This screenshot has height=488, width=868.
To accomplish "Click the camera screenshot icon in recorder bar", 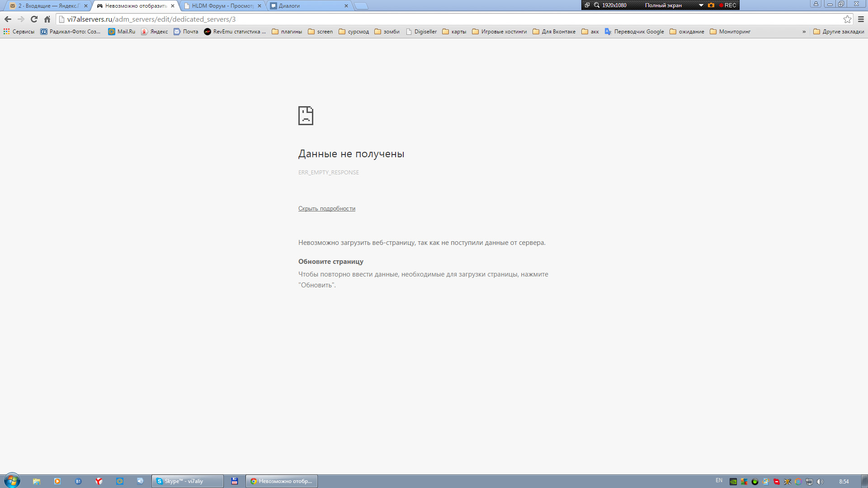I will tap(711, 5).
